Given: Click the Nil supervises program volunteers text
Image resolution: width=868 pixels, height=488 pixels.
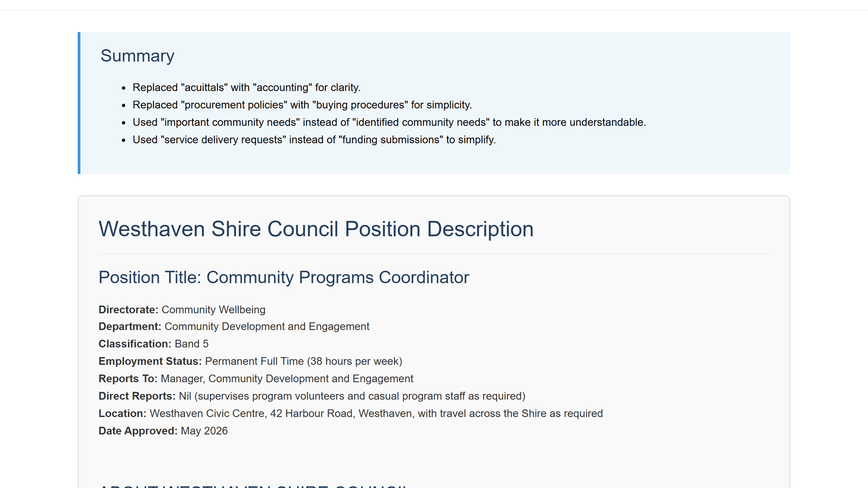Looking at the screenshot, I should click(352, 396).
